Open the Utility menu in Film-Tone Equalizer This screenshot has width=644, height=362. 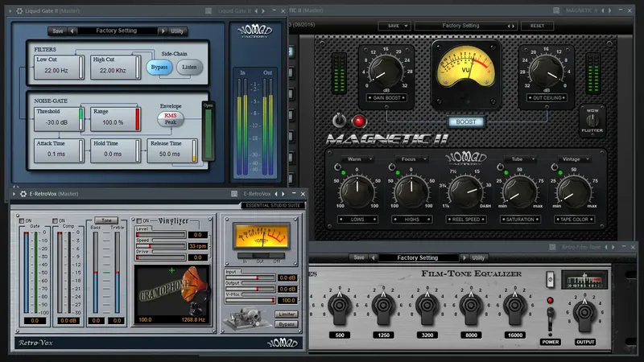coord(478,257)
